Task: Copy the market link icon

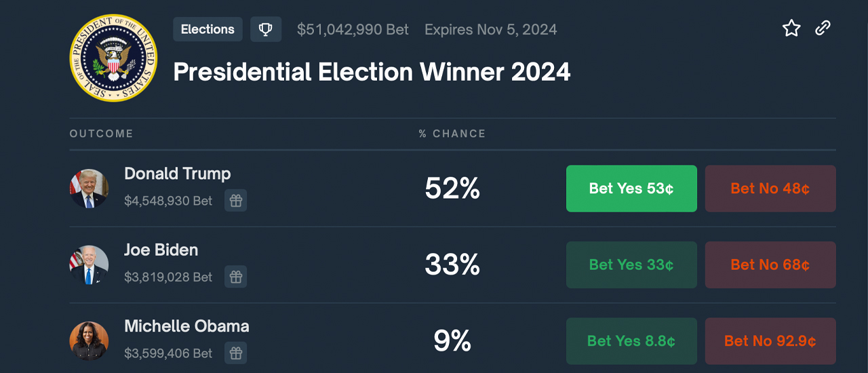Action: (823, 28)
